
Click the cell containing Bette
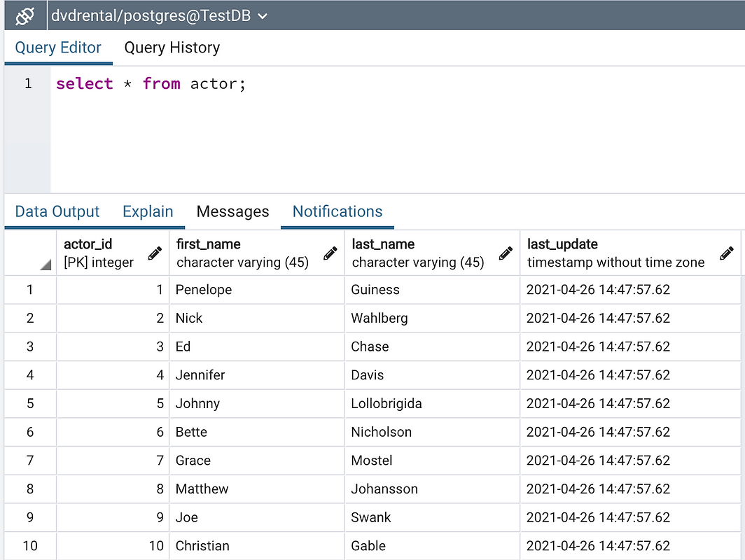click(257, 432)
